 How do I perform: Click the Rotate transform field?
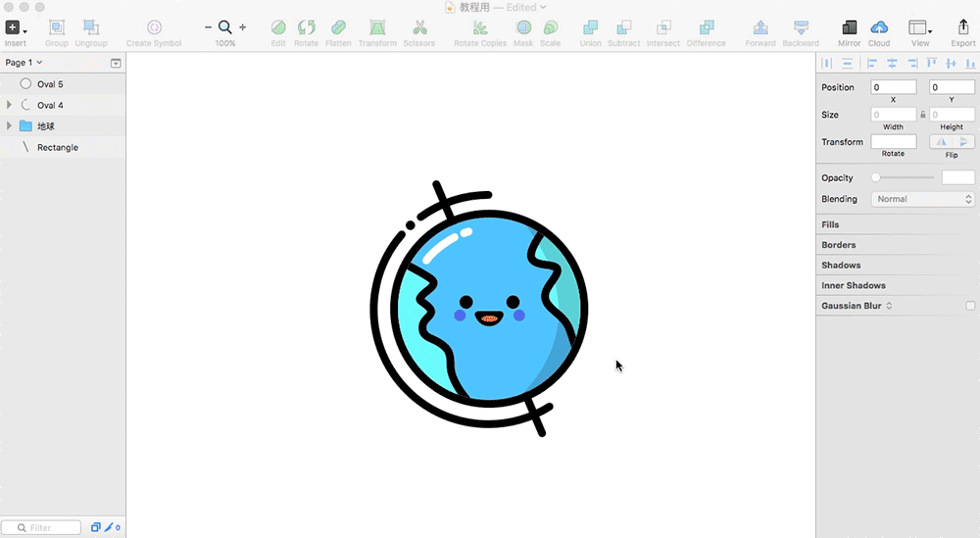(x=894, y=141)
